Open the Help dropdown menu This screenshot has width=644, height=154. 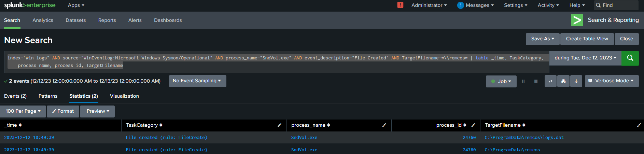577,5
